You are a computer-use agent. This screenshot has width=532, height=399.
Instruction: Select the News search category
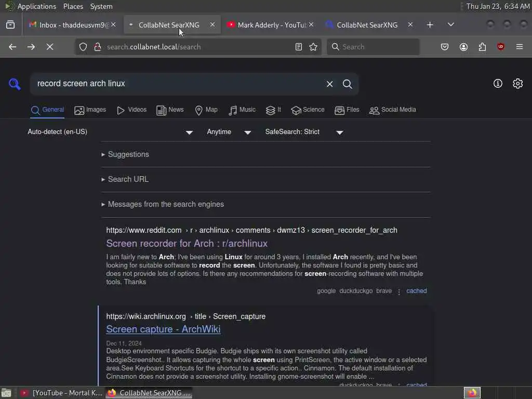pyautogui.click(x=170, y=110)
